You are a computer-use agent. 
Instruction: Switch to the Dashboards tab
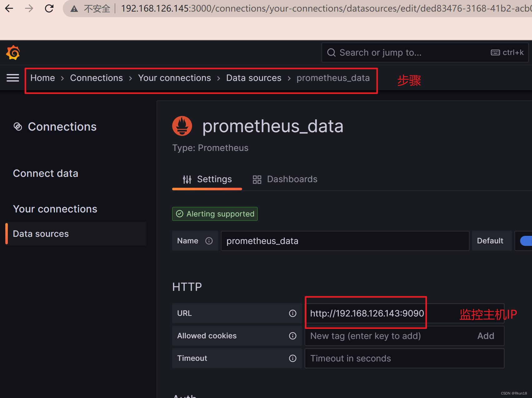[285, 179]
